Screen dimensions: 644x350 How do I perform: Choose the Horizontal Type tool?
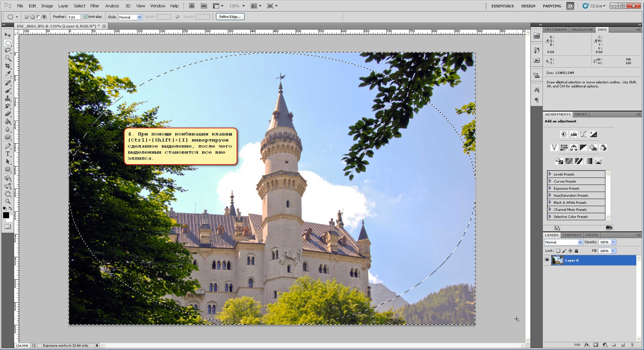[x=8, y=154]
